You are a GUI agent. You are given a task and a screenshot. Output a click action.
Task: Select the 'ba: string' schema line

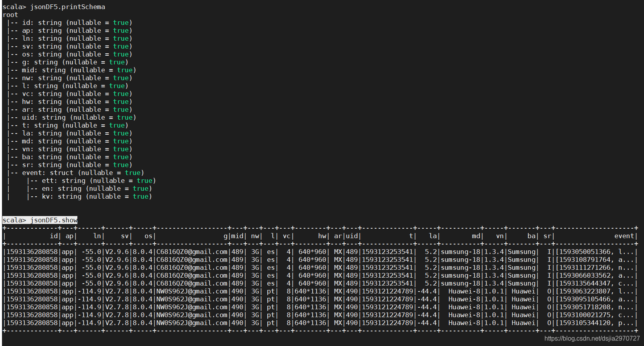[x=69, y=157]
